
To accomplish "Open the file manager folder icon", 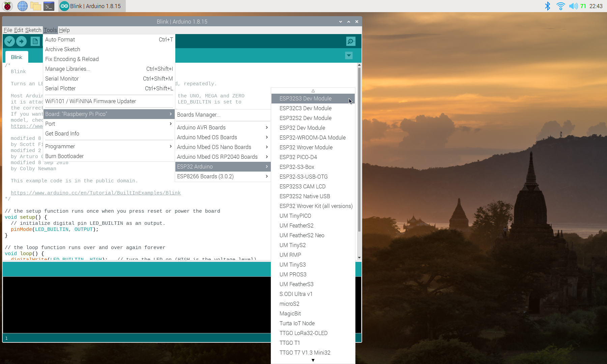I will [35, 6].
